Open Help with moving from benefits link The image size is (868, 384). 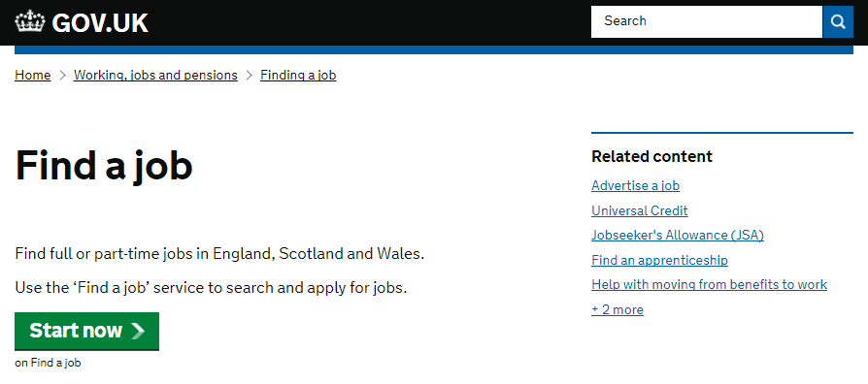[x=709, y=285]
